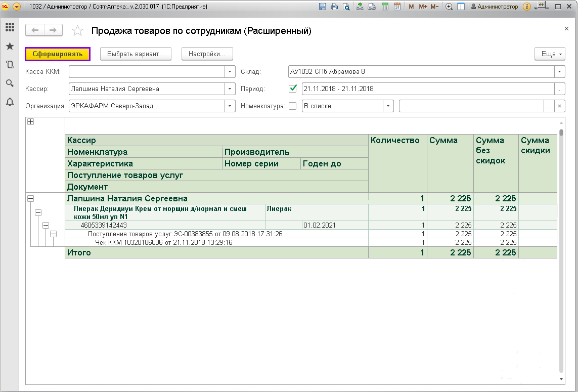This screenshot has height=392, width=578.
Task: Open the sections menu grid icon
Action: [10, 27]
